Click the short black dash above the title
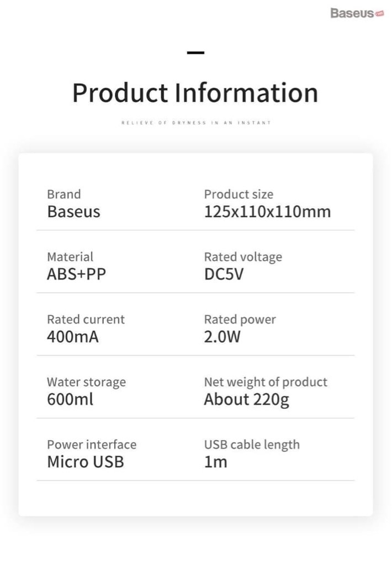 pyautogui.click(x=195, y=53)
